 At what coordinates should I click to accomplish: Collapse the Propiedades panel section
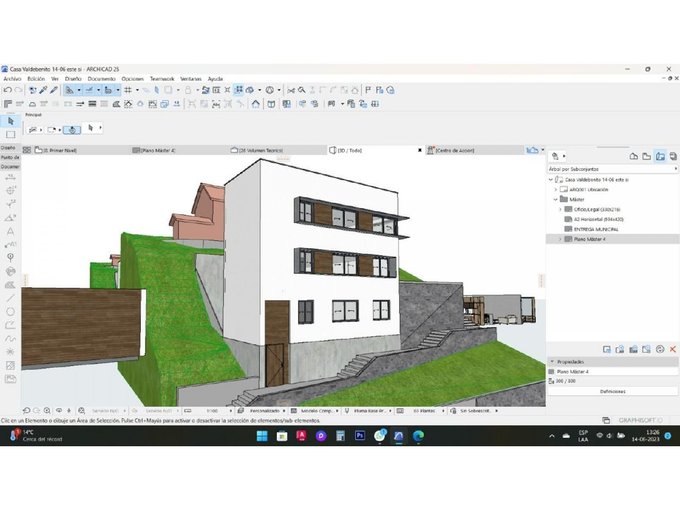point(553,361)
